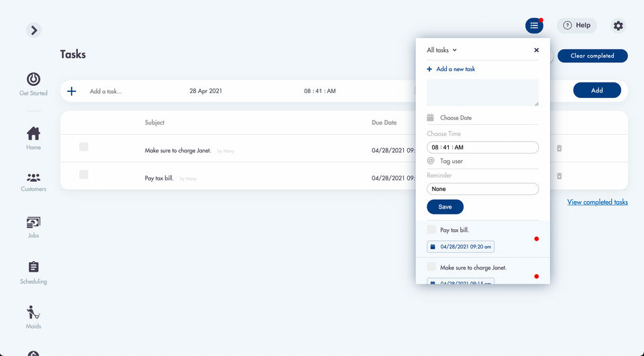Click red dot on popup 'Pay tax bill' task
This screenshot has height=356, width=644.
[537, 239]
